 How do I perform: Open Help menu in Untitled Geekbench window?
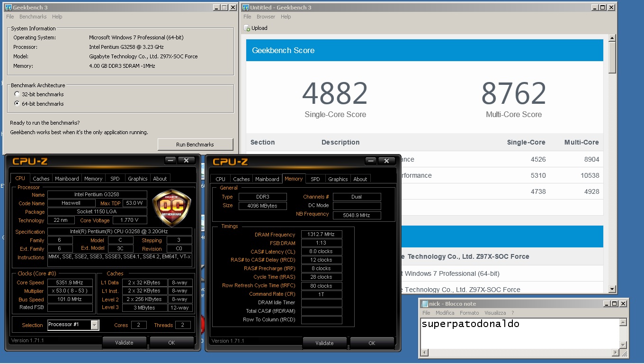coord(286,17)
